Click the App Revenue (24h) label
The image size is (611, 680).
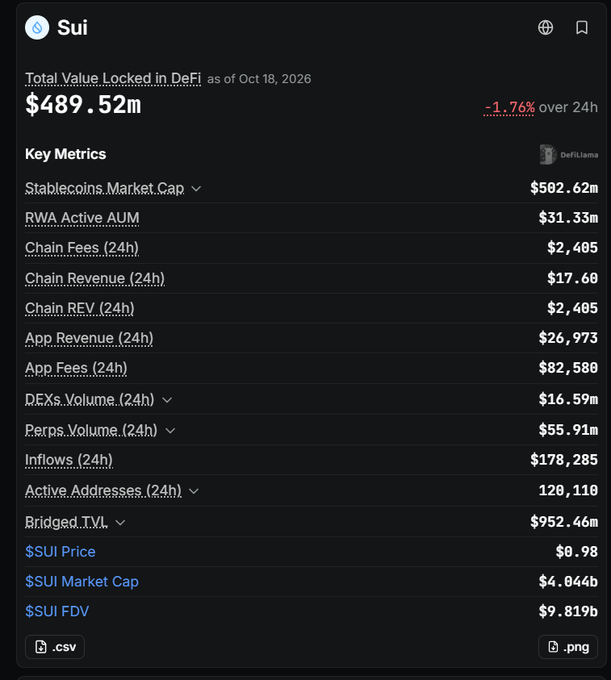(89, 338)
